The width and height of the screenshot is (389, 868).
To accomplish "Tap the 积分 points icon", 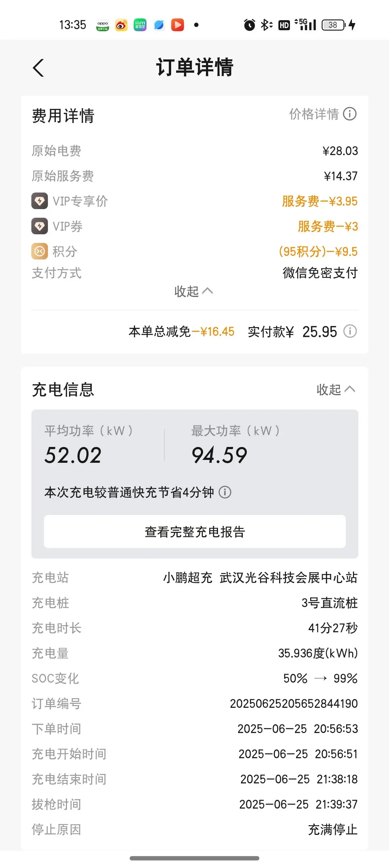I will click(x=40, y=251).
